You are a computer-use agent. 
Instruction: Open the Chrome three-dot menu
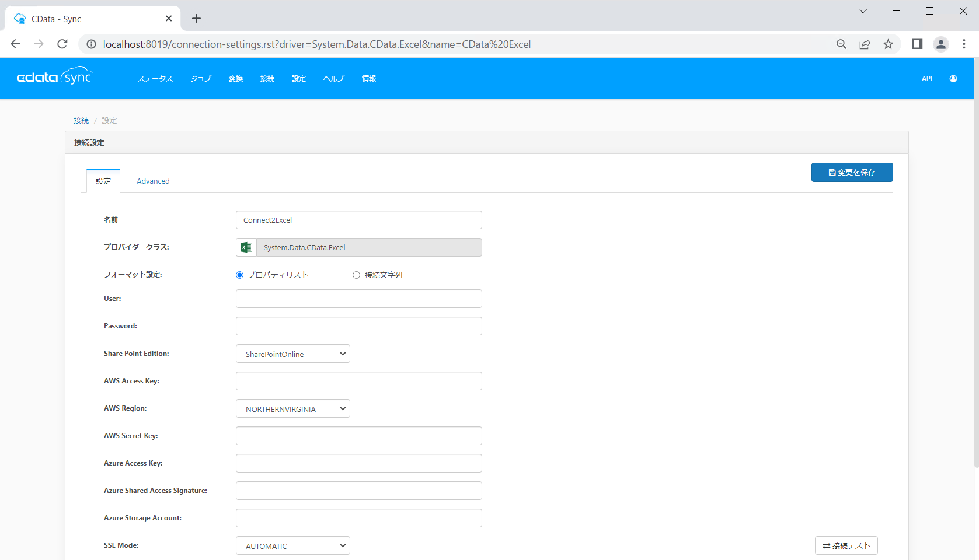click(x=964, y=44)
